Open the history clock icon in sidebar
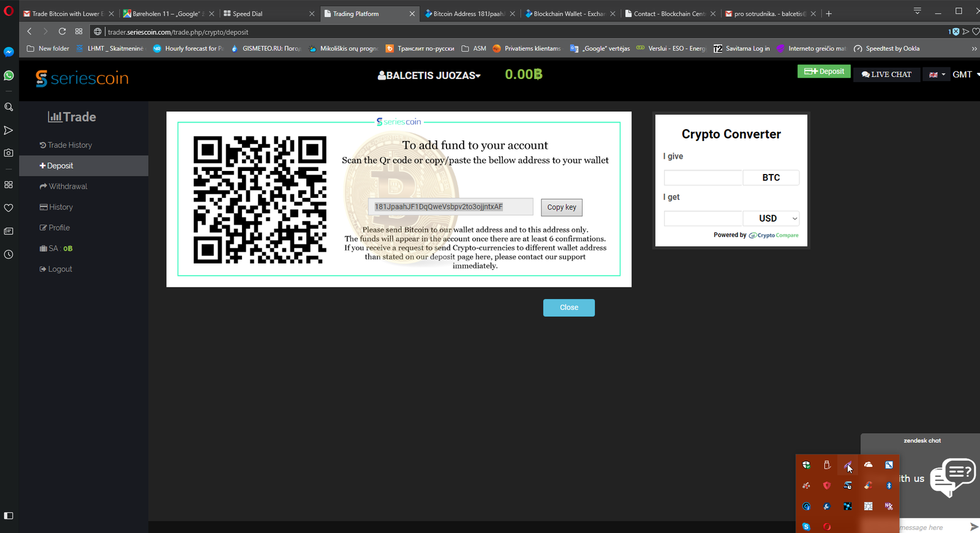 9,254
